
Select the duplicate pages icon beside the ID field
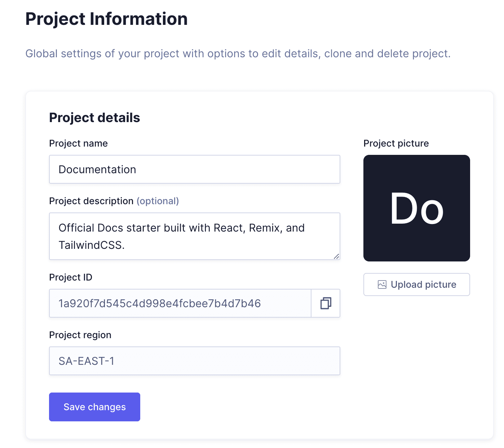click(326, 303)
